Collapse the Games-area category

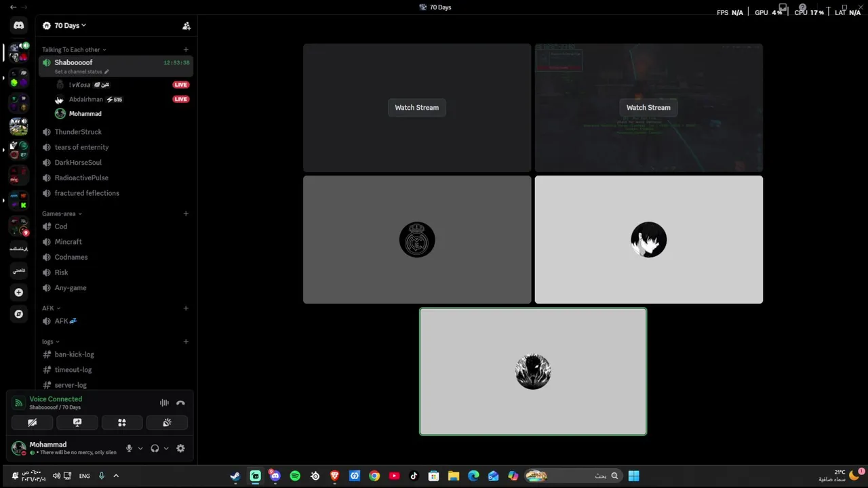(62, 213)
